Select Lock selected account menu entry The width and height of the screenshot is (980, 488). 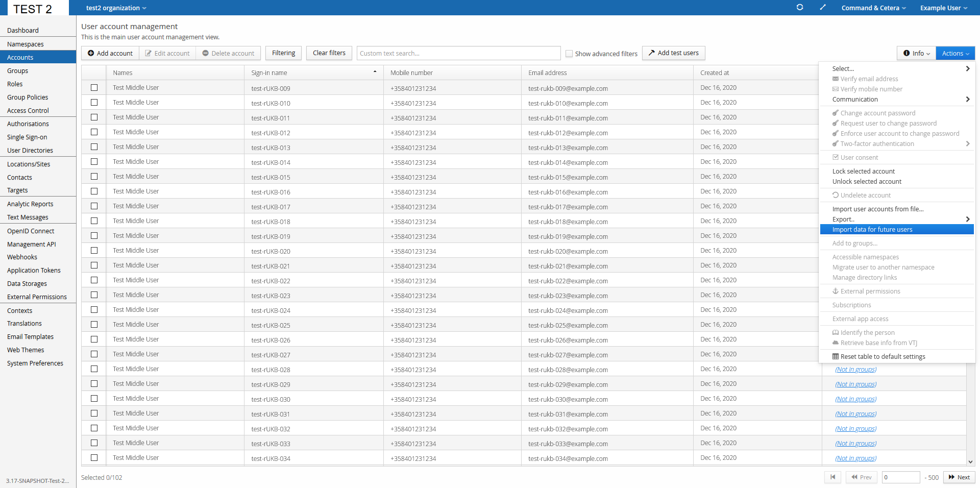coord(863,172)
